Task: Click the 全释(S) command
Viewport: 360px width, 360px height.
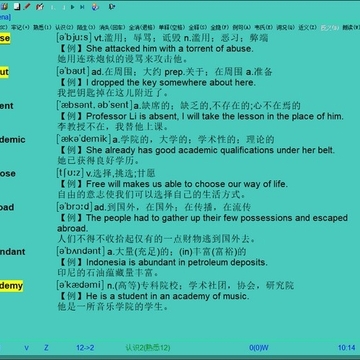Action: coord(198,27)
